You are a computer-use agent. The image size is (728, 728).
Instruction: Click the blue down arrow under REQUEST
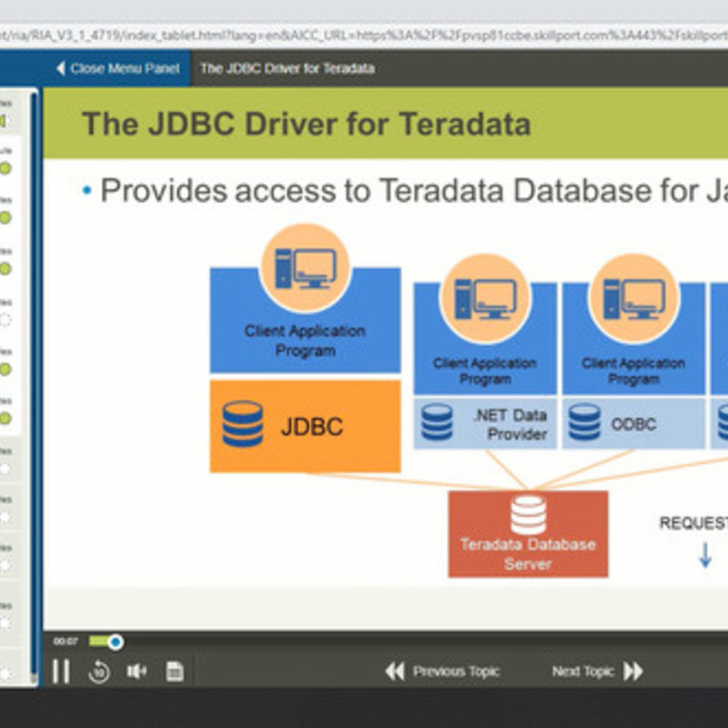pyautogui.click(x=706, y=555)
